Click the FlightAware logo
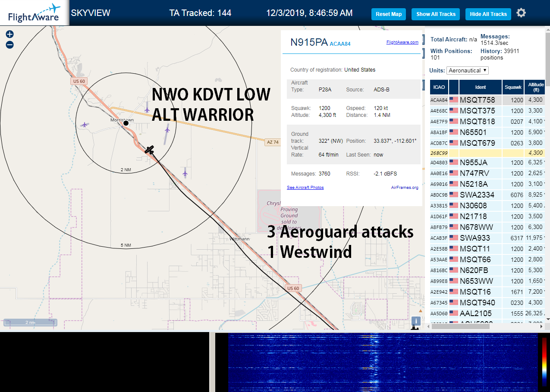Screen dimensions: 550x392 [34, 13]
